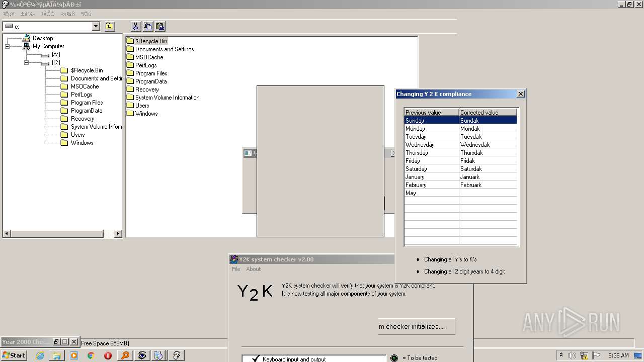Select the (A:) drive in the tree
The width and height of the screenshot is (644, 362).
[x=56, y=54]
